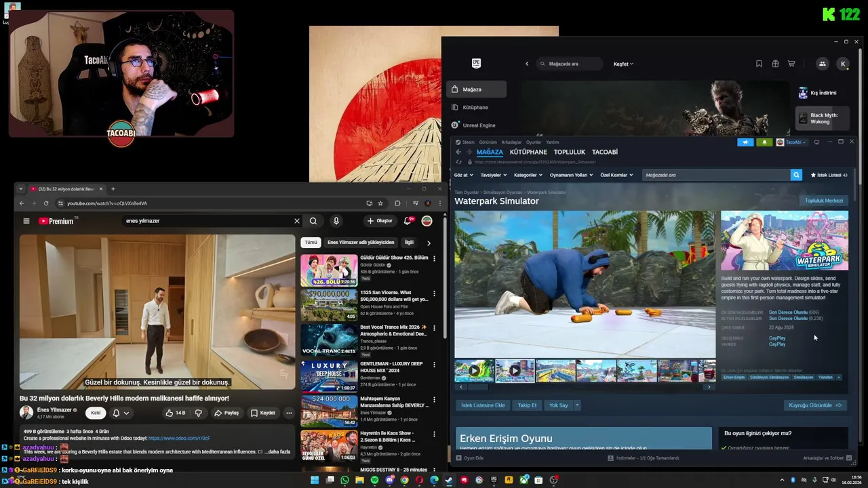The image size is (868, 488).
Task: Start YouTube voice search with microphone
Action: [336, 221]
